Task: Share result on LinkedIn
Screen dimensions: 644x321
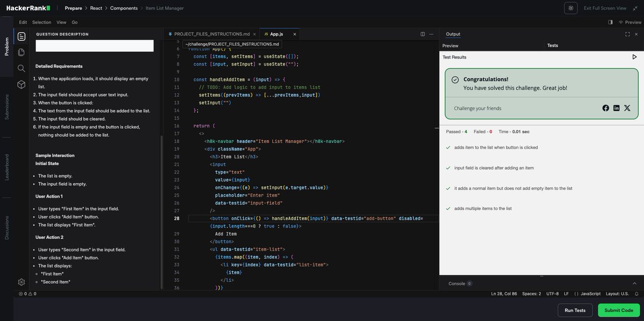Action: [617, 108]
